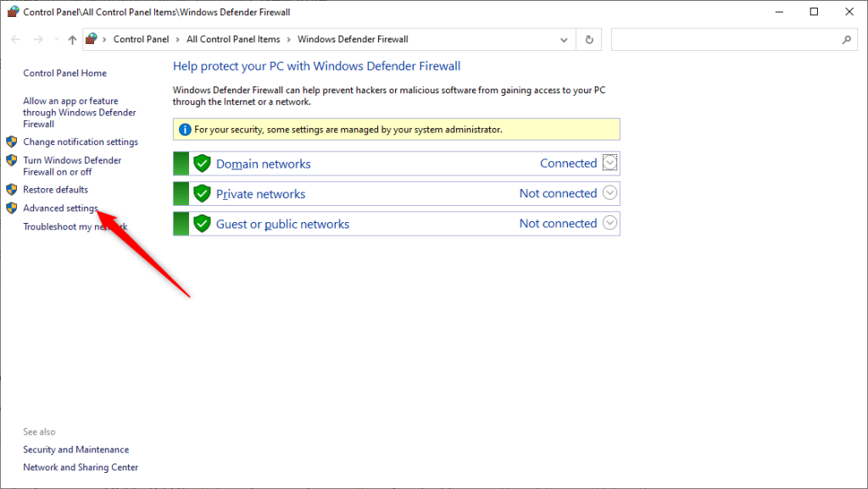
Task: Click the shield icon beside Change notification settings
Action: click(x=11, y=142)
